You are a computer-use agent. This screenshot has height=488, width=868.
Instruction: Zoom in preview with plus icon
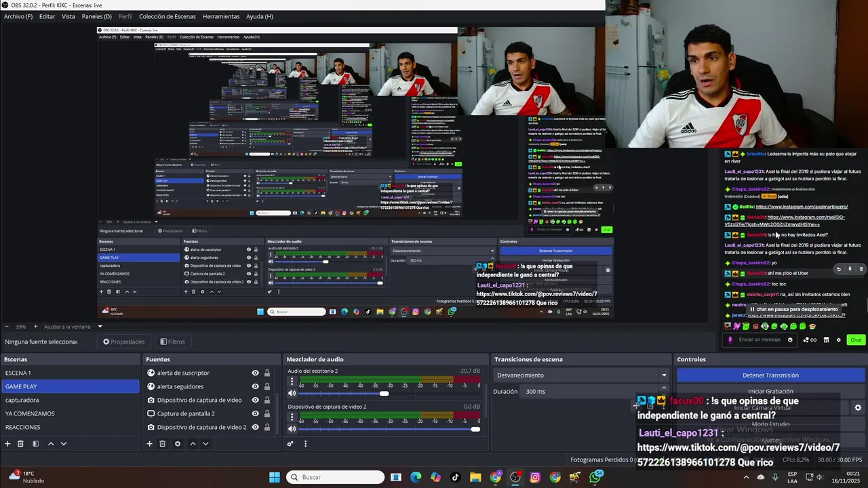[x=35, y=326]
